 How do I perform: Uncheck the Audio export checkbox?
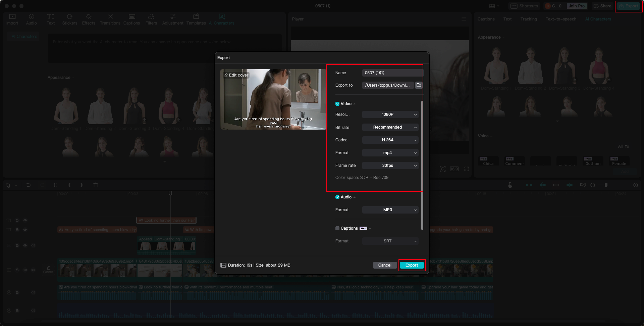pos(337,197)
